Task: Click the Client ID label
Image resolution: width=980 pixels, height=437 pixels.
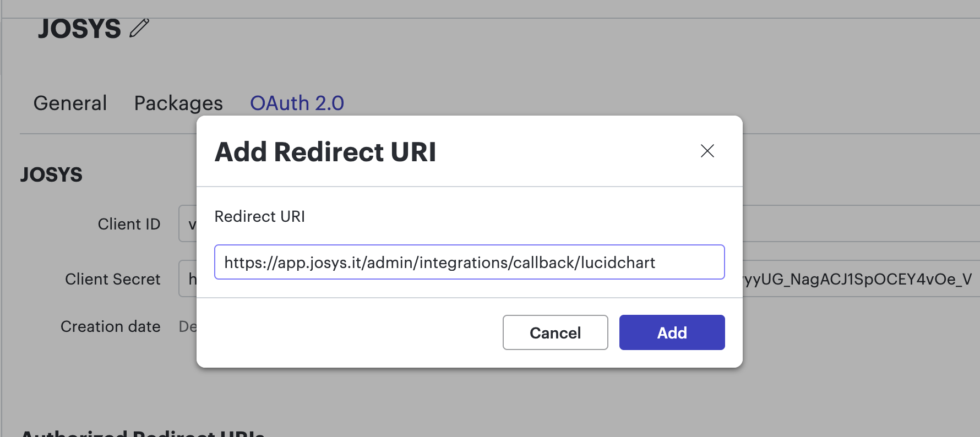Action: (x=129, y=224)
